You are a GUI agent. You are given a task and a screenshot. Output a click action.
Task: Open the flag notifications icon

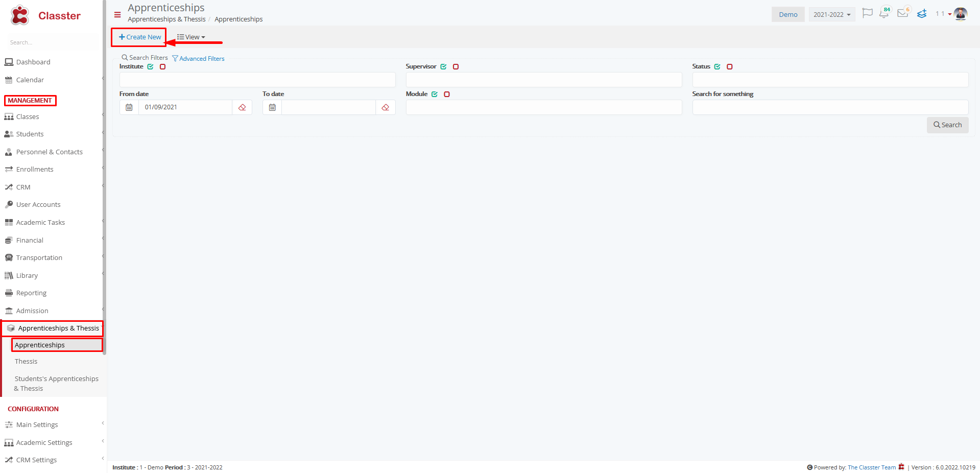pos(867,13)
